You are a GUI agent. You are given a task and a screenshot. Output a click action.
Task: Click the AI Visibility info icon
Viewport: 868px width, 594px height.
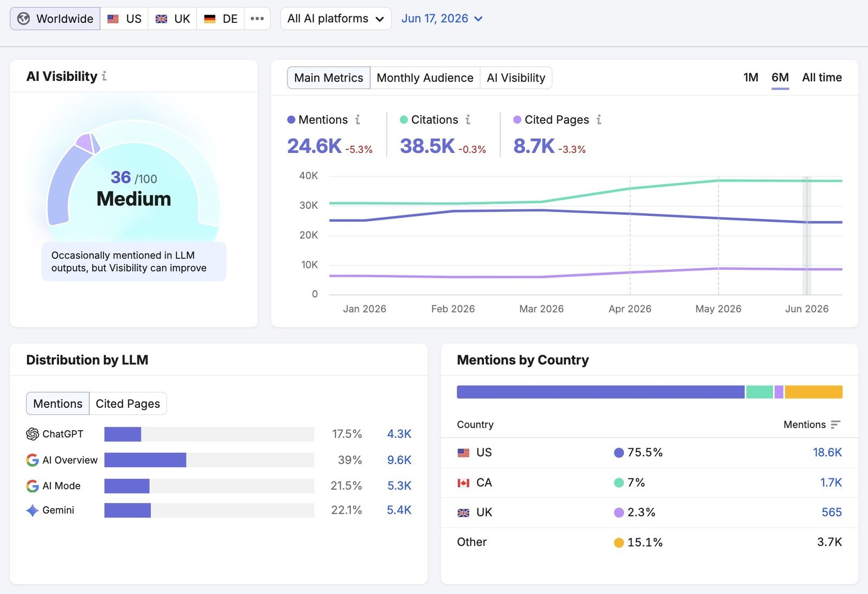pos(104,76)
